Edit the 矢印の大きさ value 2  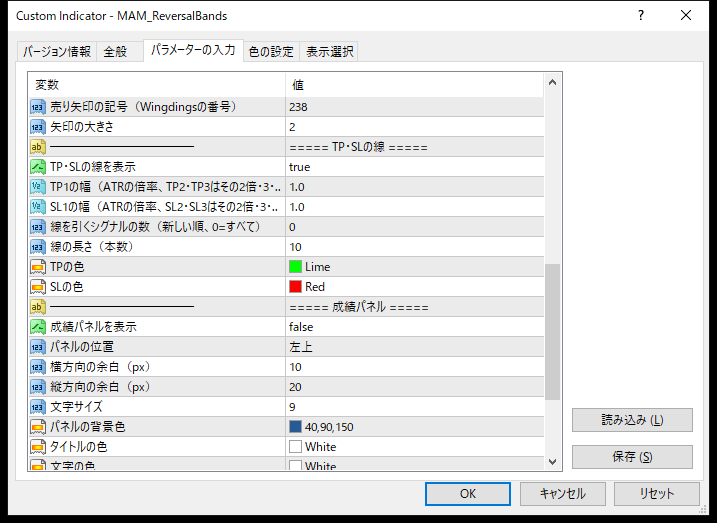coord(415,127)
